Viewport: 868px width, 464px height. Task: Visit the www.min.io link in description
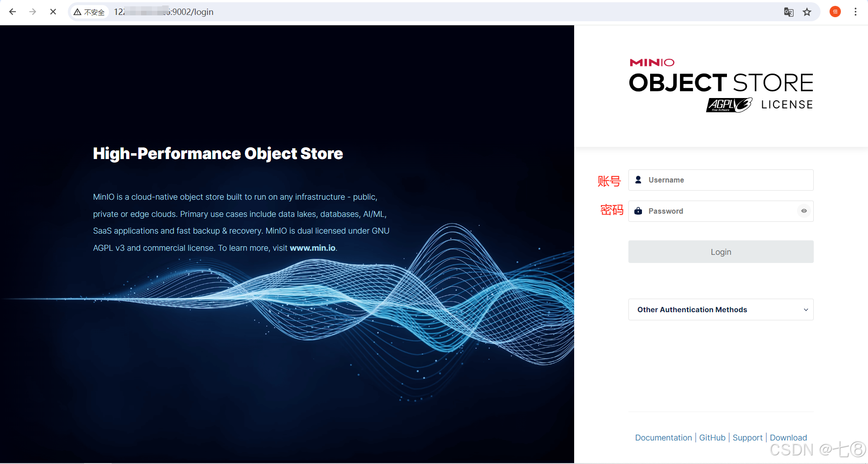[x=312, y=248]
